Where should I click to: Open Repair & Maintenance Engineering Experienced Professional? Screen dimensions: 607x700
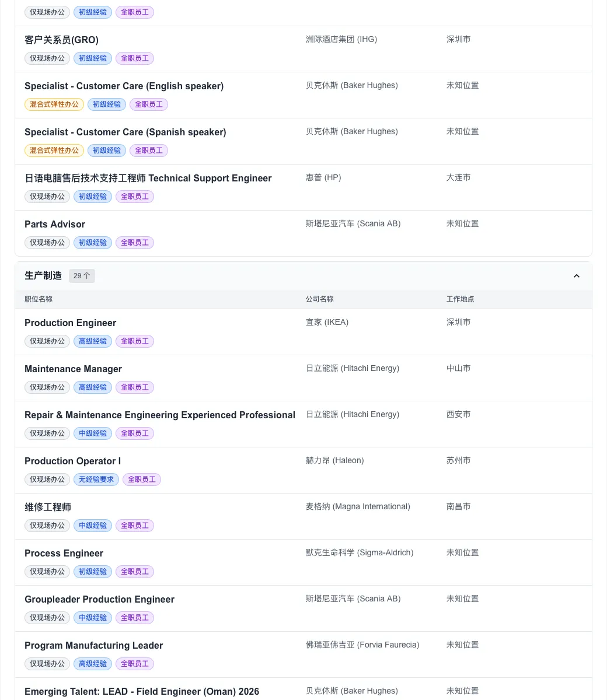click(159, 415)
